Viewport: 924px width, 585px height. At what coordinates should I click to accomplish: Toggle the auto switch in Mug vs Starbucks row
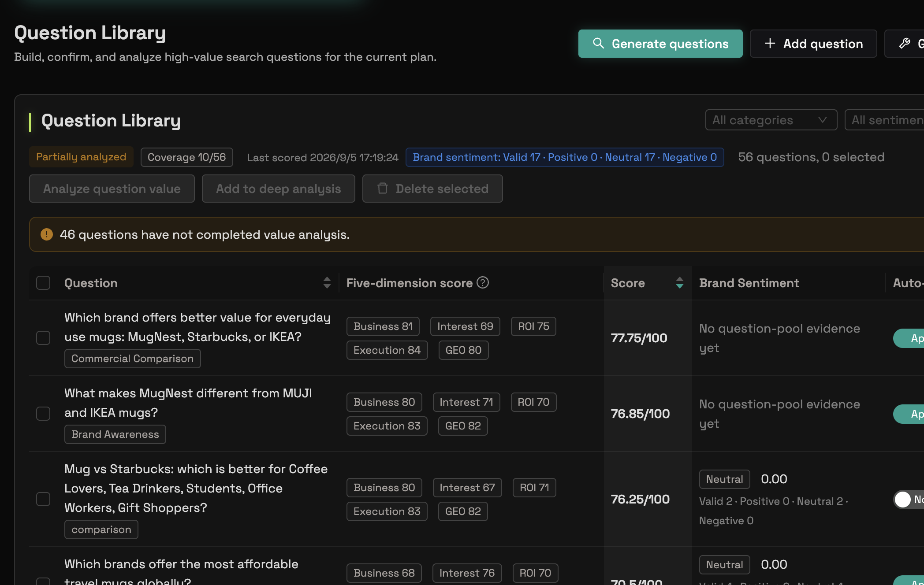click(908, 499)
